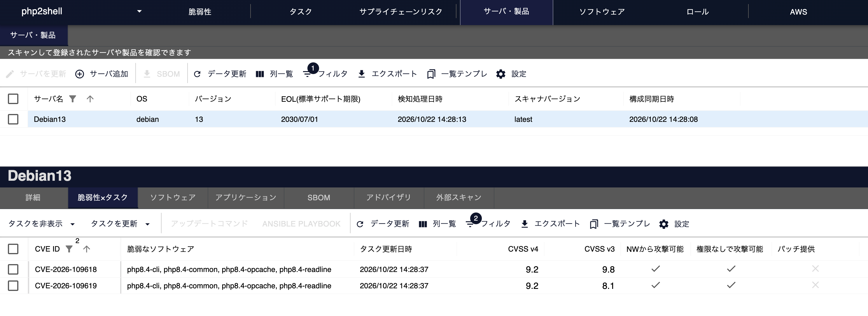Click the データ更新 refresh icon in the vulnerability toolbar
The image size is (868, 316).
point(360,224)
